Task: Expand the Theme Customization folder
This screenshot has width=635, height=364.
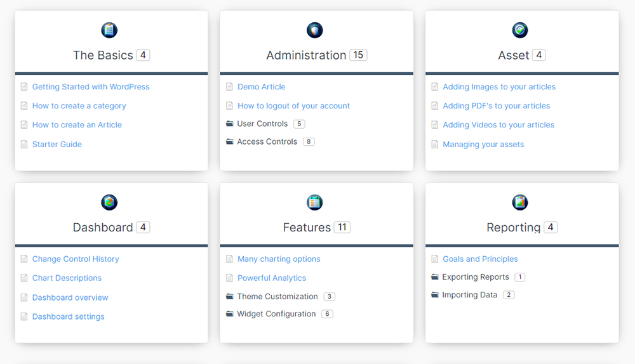Action: coord(277,296)
